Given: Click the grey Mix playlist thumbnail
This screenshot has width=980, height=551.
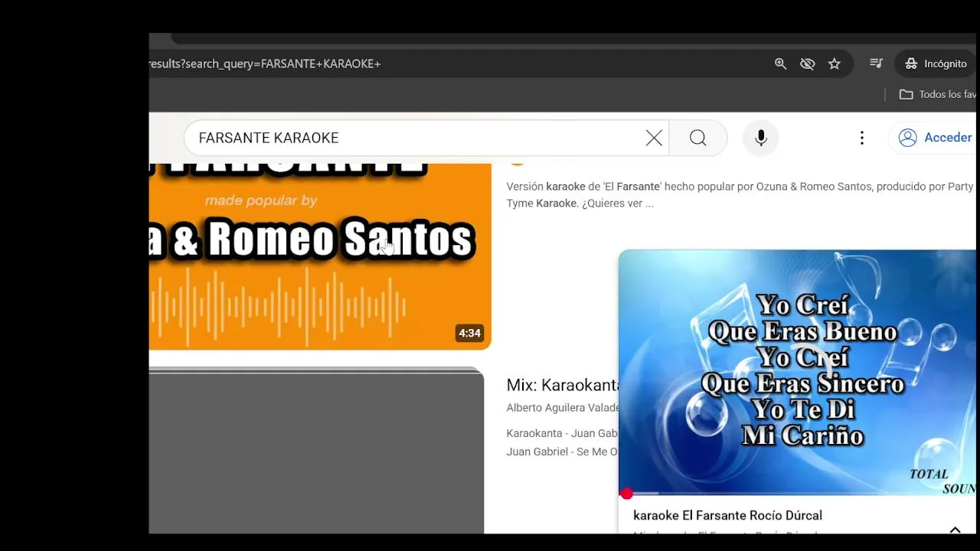Looking at the screenshot, I should point(316,452).
